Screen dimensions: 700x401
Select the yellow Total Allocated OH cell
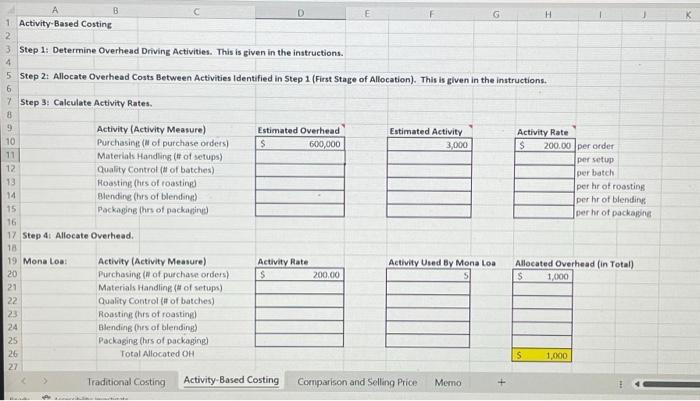coord(542,355)
